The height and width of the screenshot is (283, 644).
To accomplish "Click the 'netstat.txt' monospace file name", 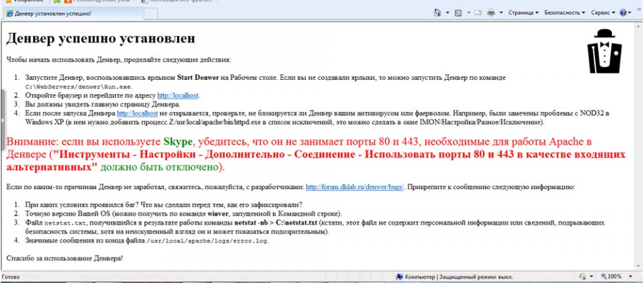I will (x=65, y=223).
